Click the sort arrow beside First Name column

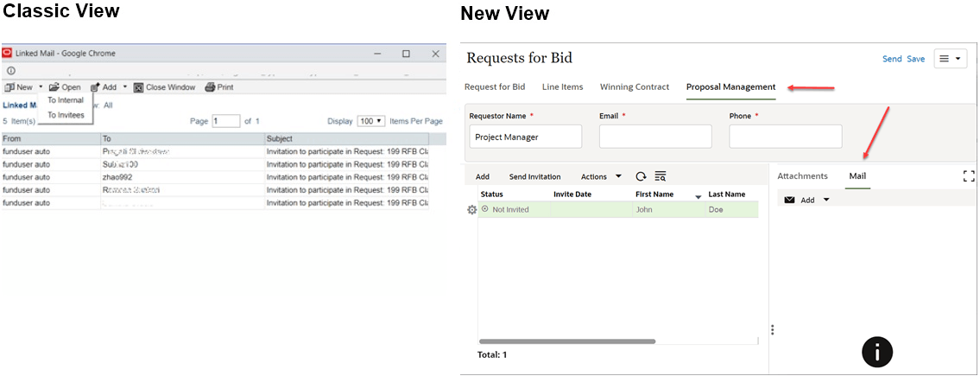pyautogui.click(x=699, y=197)
